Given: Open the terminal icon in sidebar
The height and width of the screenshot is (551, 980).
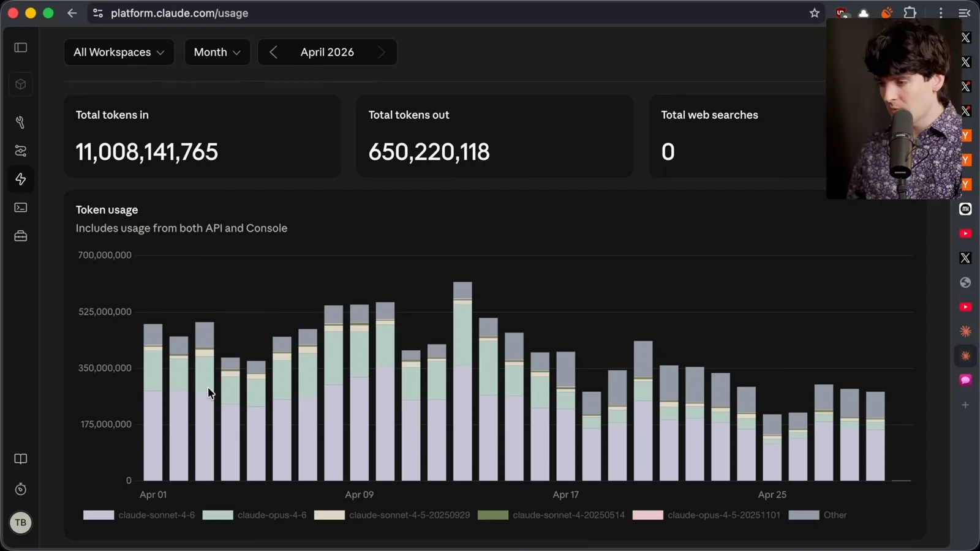Looking at the screenshot, I should click(x=21, y=208).
